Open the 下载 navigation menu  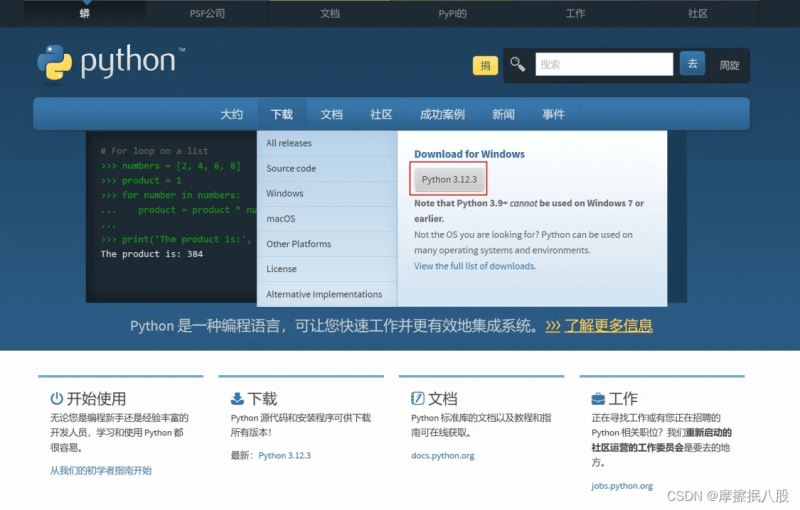coord(282,114)
